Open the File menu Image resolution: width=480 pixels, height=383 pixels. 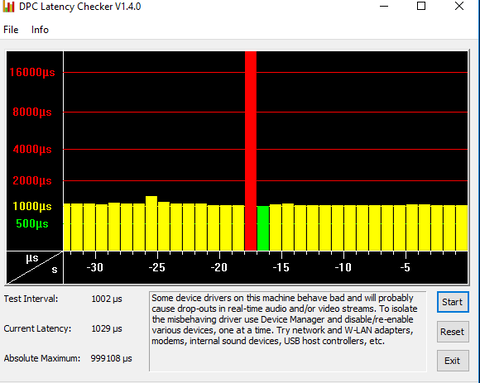11,30
